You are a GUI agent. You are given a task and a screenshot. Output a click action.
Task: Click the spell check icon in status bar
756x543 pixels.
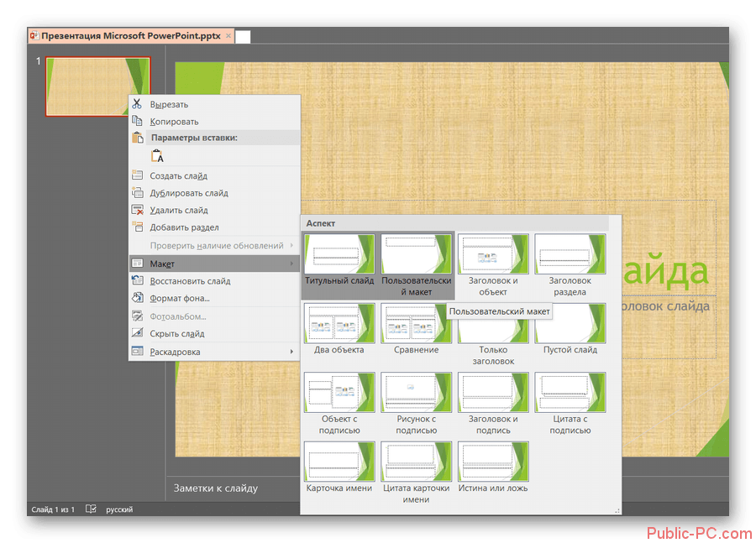click(x=91, y=509)
